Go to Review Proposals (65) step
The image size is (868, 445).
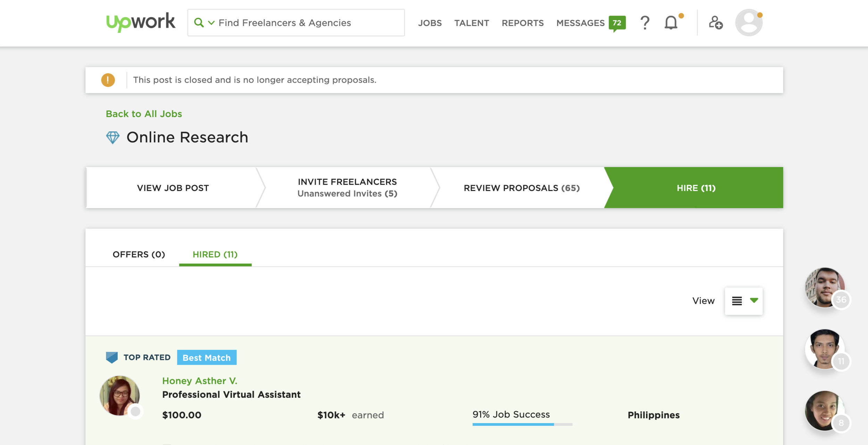click(x=521, y=188)
